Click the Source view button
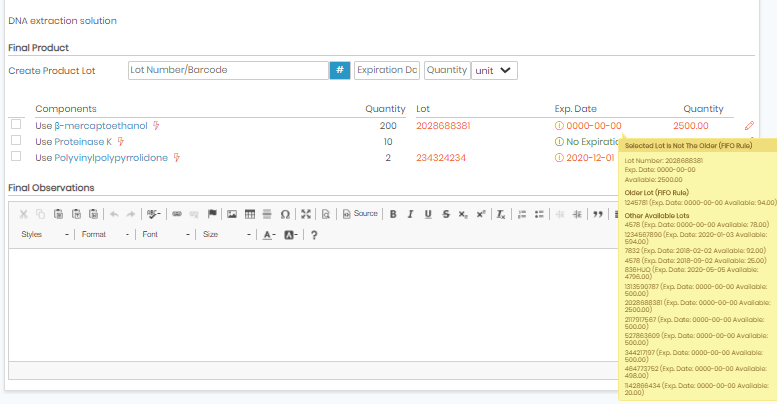 (360, 214)
